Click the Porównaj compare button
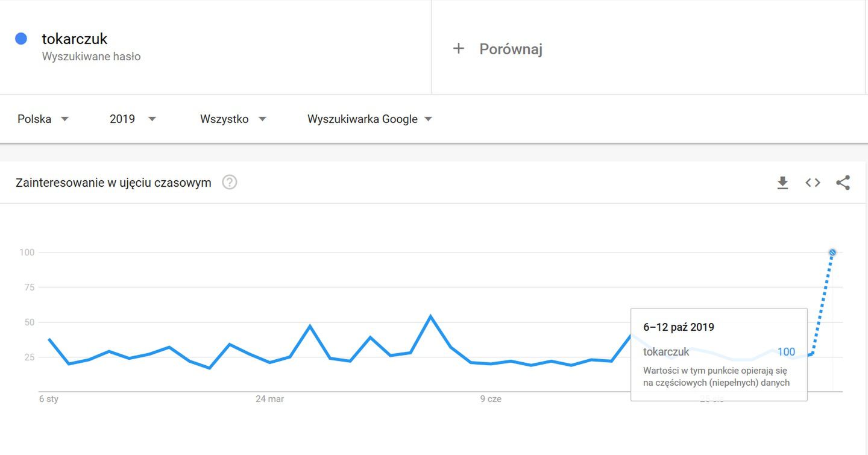Viewport: 868px width, 455px height. 498,49
